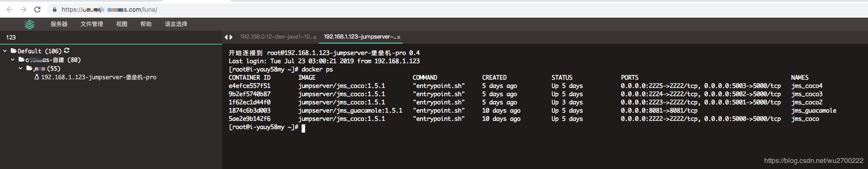Click the JumpServer Luna logo icon

pyautogui.click(x=30, y=24)
